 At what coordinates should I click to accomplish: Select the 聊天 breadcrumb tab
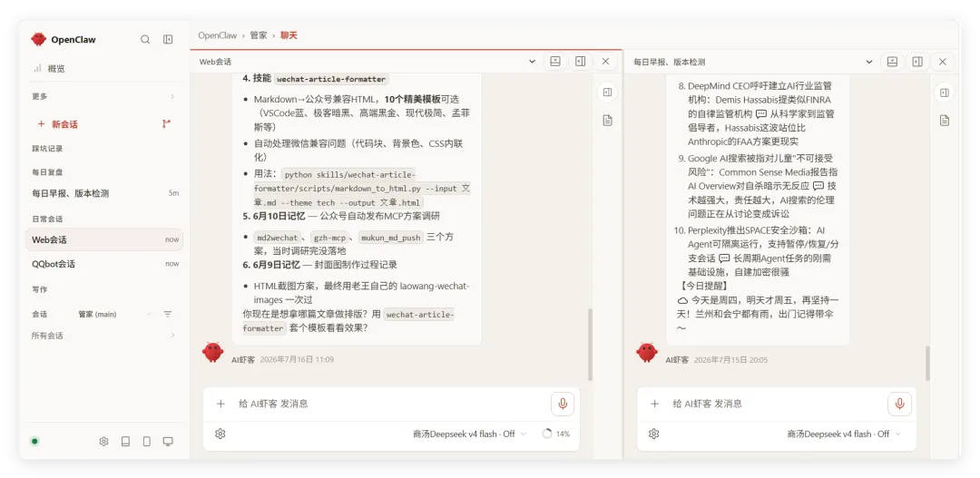point(289,35)
